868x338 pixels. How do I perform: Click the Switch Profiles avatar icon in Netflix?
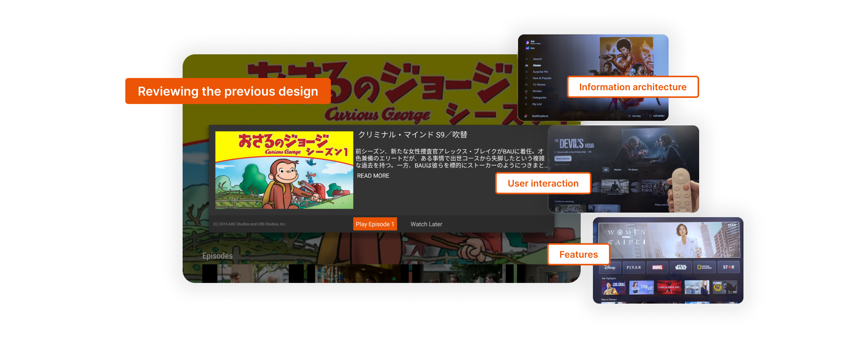(x=528, y=42)
